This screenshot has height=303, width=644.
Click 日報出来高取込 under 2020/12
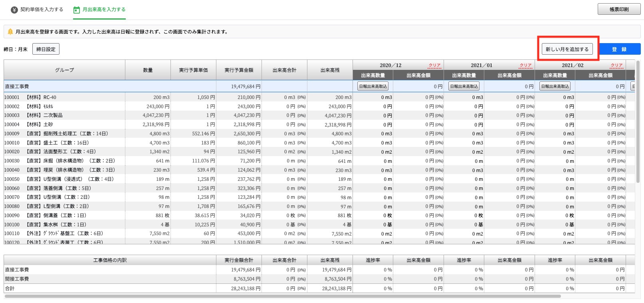[373, 86]
